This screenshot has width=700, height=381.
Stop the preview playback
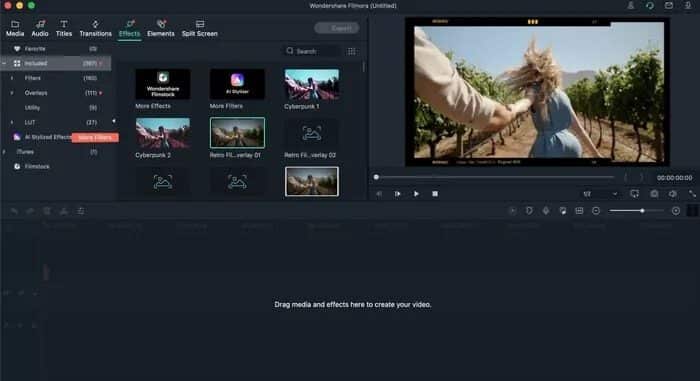[x=435, y=194]
